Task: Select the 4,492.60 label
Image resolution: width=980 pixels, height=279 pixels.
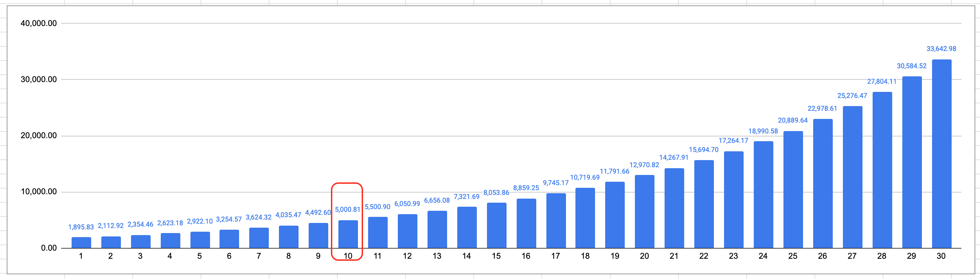Action: [x=318, y=213]
